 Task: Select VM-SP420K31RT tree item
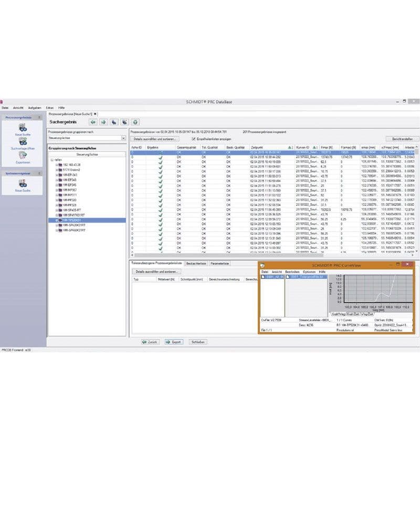74,225
